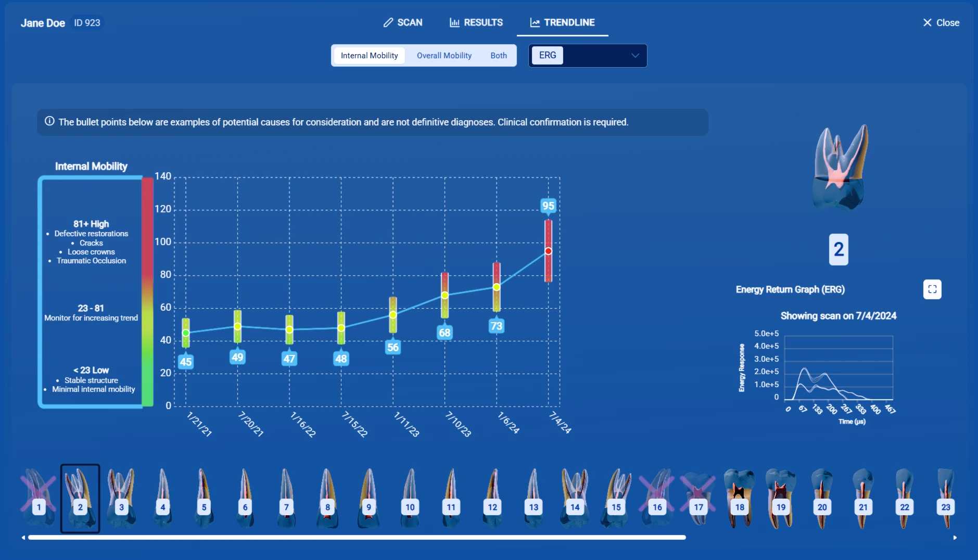Select tooth 4 icon in the strip
The width and height of the screenshot is (978, 560).
pyautogui.click(x=162, y=498)
